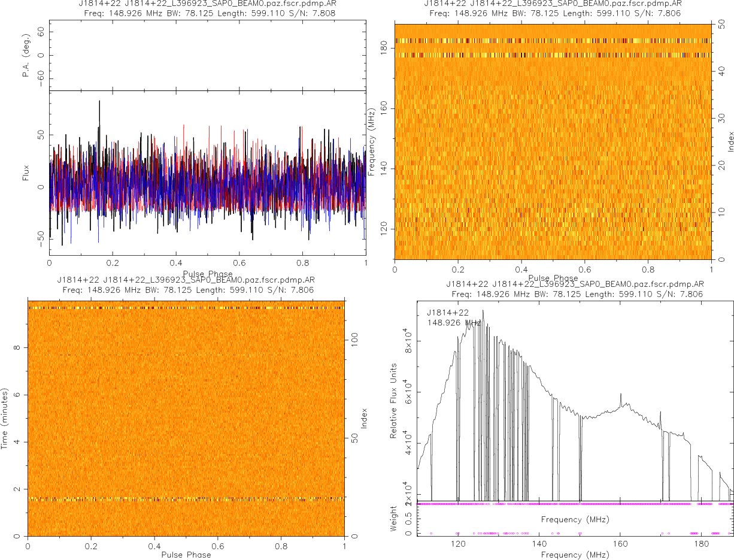Select the bright stripe near 1.6 minutes
Viewport: 734px width, 560px height.
tap(186, 498)
